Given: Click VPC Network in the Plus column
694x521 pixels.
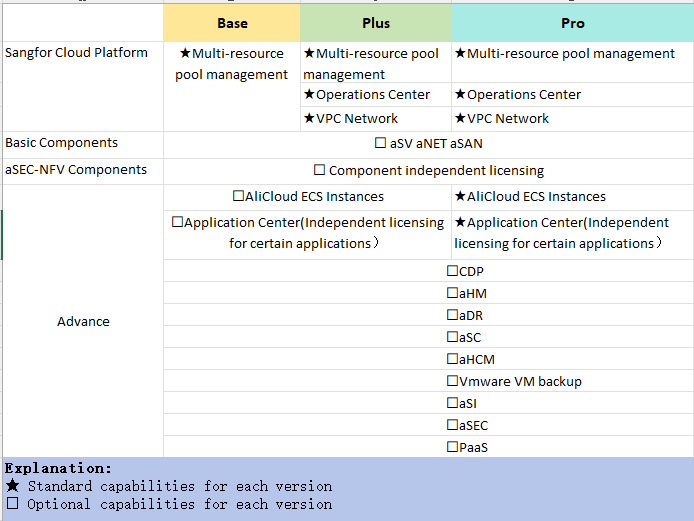Looking at the screenshot, I should 376,119.
